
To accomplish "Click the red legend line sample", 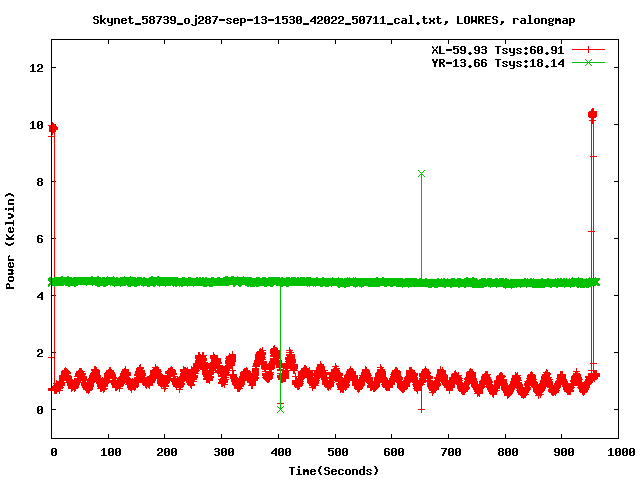I will (x=588, y=50).
